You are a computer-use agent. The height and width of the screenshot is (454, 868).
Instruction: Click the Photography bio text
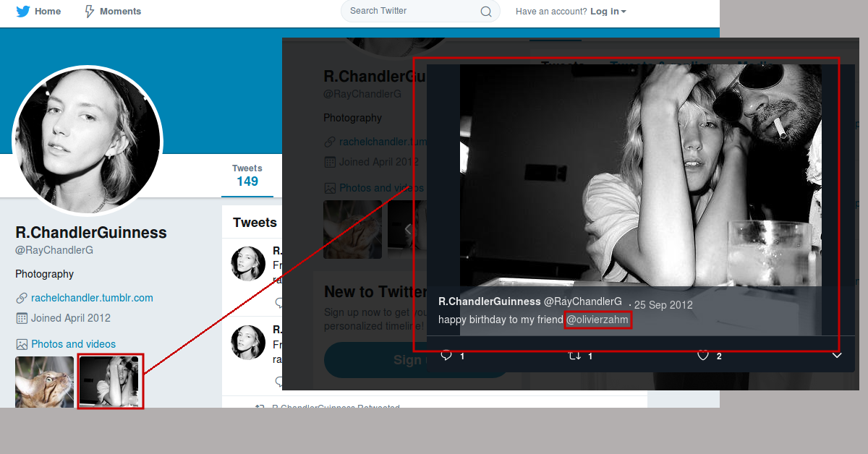click(45, 274)
